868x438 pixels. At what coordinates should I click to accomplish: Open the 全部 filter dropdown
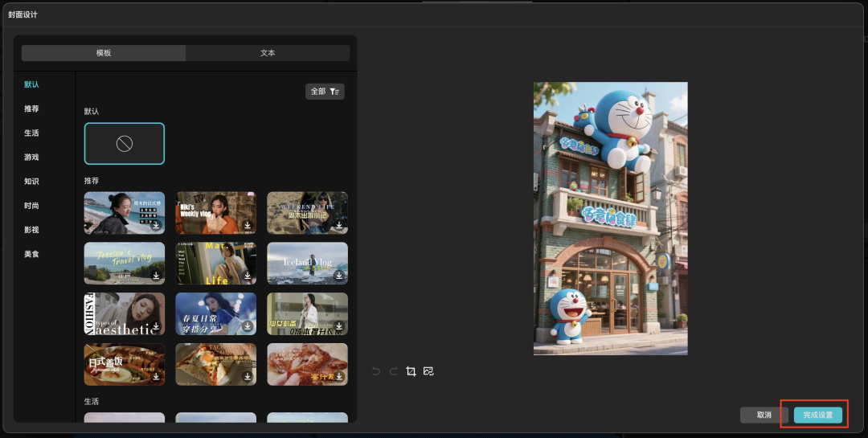pos(325,92)
